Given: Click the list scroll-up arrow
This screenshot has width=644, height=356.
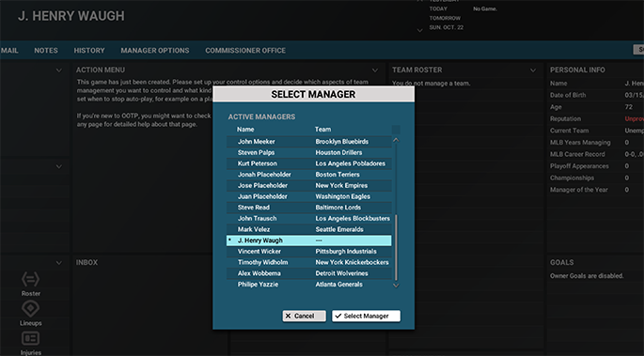Looking at the screenshot, I should 396,140.
